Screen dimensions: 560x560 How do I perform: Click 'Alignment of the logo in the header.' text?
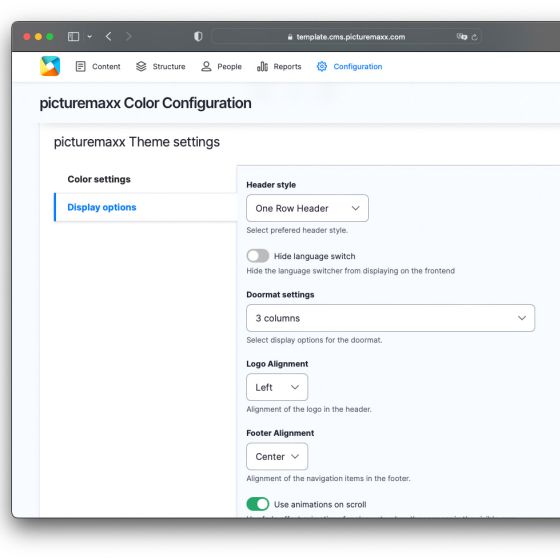[x=309, y=409]
